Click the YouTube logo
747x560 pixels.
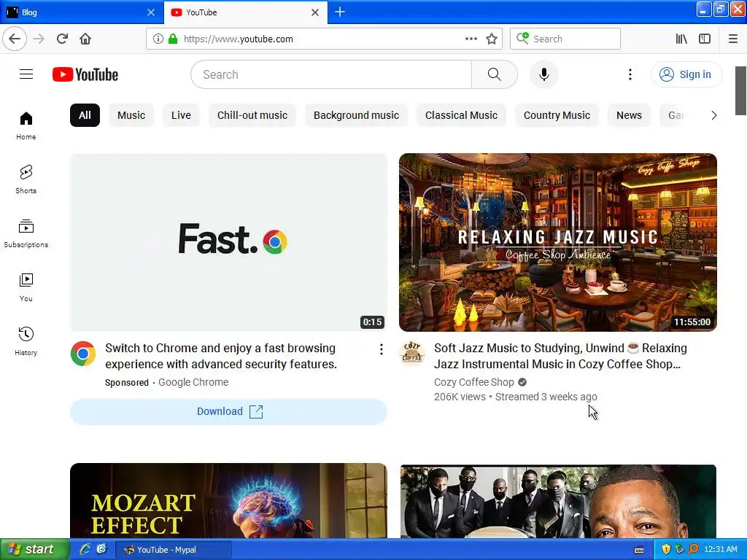[85, 75]
